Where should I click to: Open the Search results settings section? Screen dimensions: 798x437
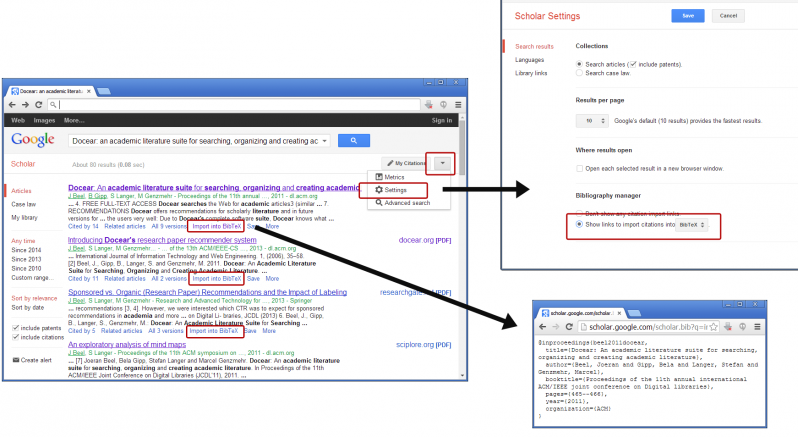[x=534, y=46]
